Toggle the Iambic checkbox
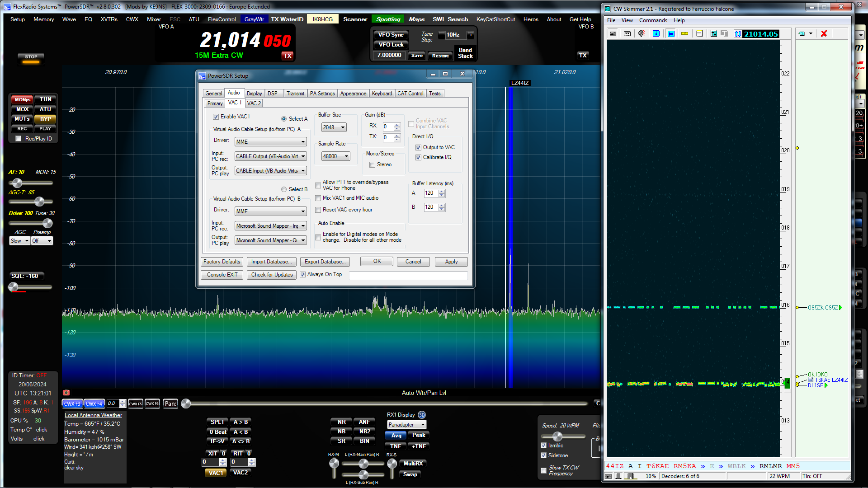 (544, 446)
